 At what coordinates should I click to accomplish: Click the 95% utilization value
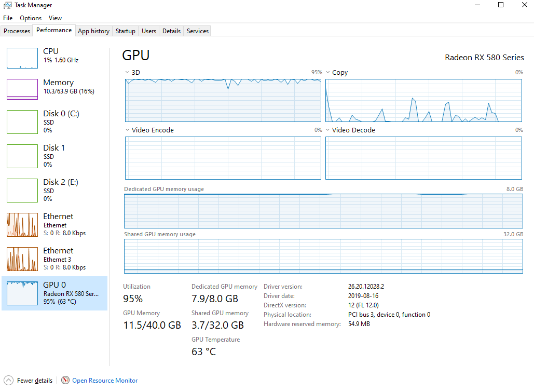click(x=133, y=299)
